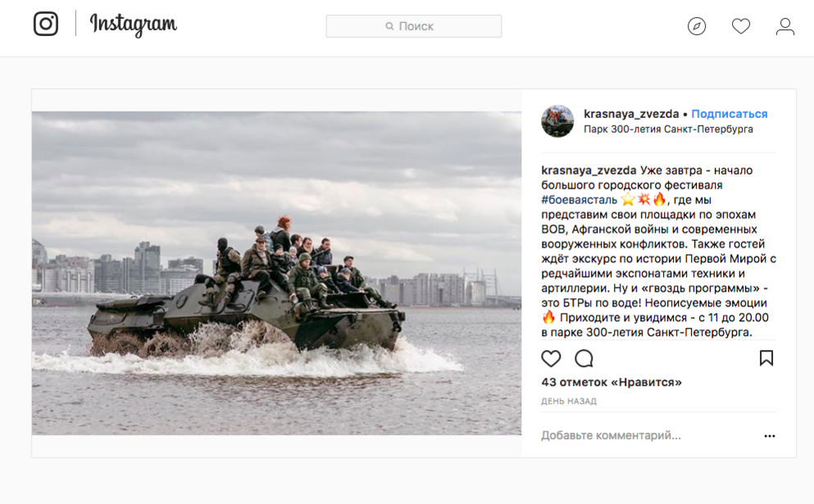Click the Подписаться follow button

(730, 114)
